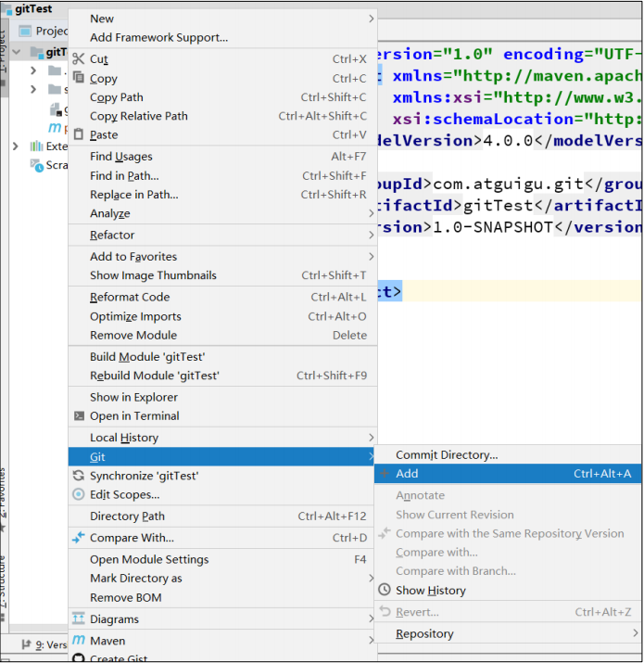This screenshot has height=663, width=644.
Task: Choose Show Current Revision
Action: (x=508, y=514)
